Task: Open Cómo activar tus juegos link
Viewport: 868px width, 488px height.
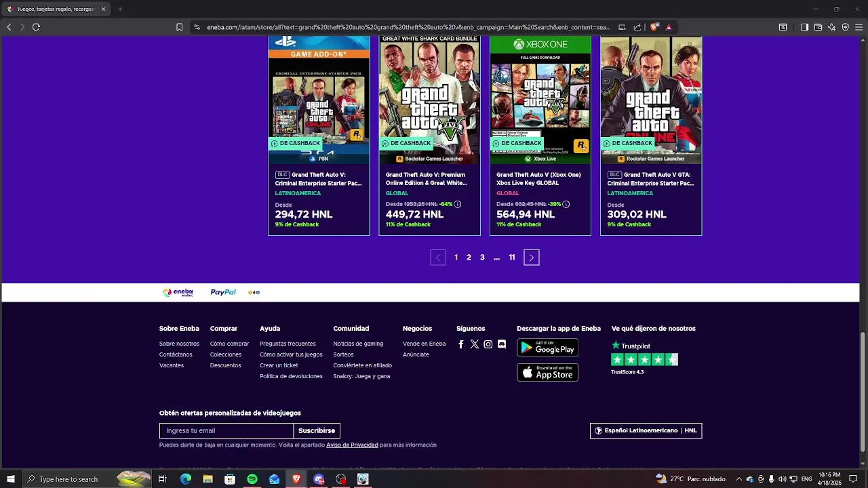Action: point(291,354)
